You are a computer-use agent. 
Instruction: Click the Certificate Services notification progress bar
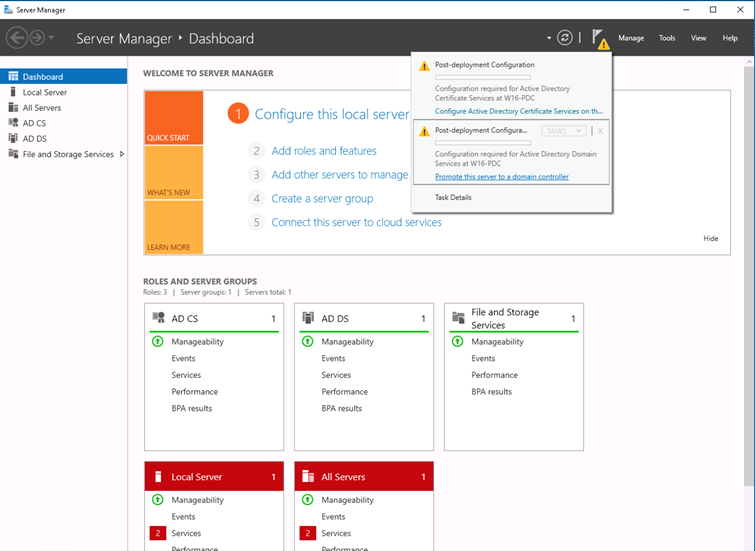[x=483, y=77]
